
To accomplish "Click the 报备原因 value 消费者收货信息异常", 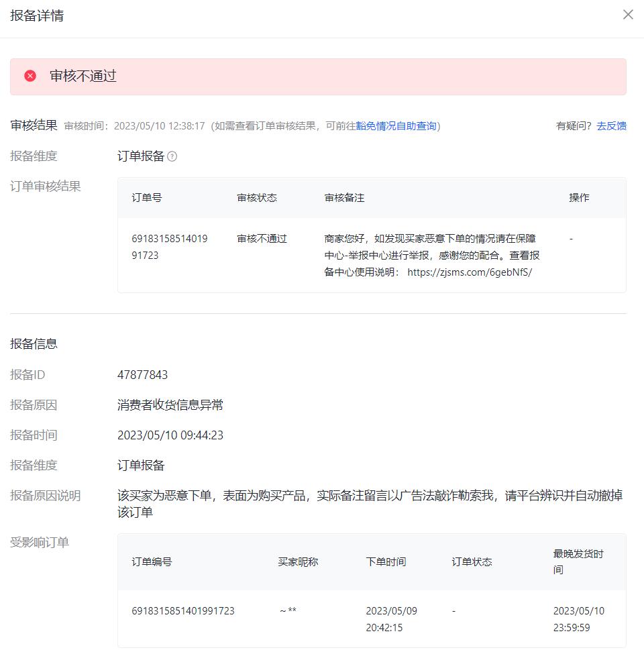I will [170, 404].
